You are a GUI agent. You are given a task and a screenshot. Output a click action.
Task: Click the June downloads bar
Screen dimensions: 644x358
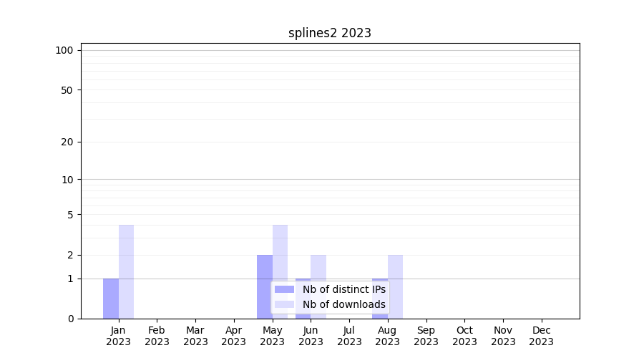click(x=318, y=266)
